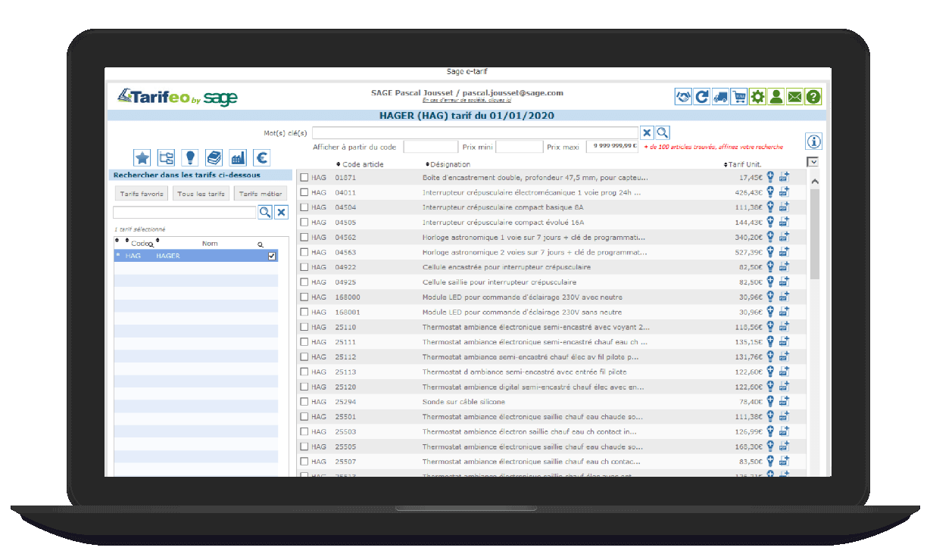Click the PDF add icon for article 25294
Image resolution: width=930 pixels, height=560 pixels.
click(x=784, y=401)
